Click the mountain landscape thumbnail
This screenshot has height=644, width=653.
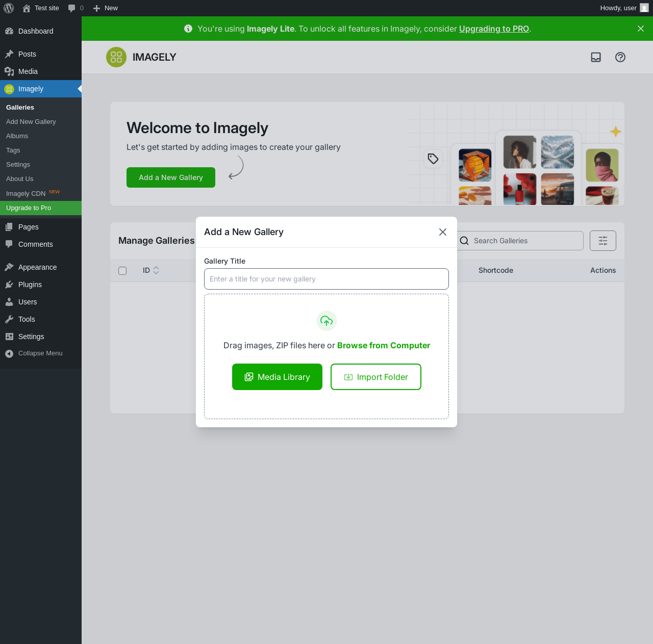click(558, 152)
